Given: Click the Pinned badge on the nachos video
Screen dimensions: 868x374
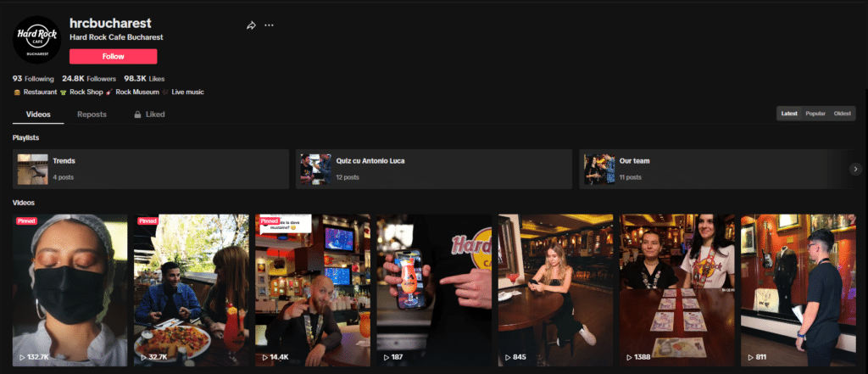Looking at the screenshot, I should coord(147,220).
